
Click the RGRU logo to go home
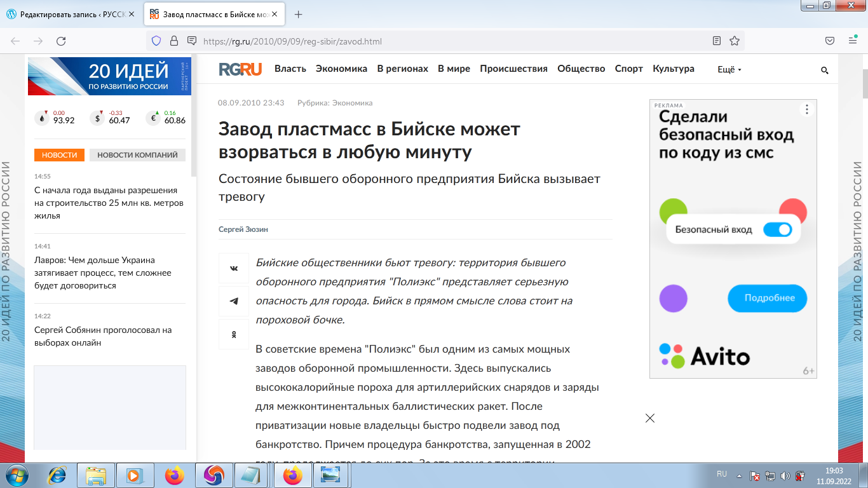(x=241, y=69)
